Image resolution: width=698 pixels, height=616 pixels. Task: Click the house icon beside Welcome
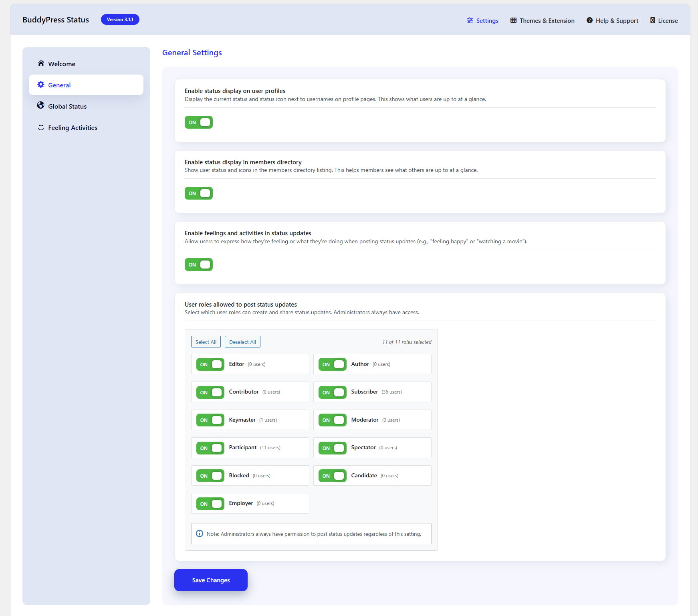coord(41,63)
